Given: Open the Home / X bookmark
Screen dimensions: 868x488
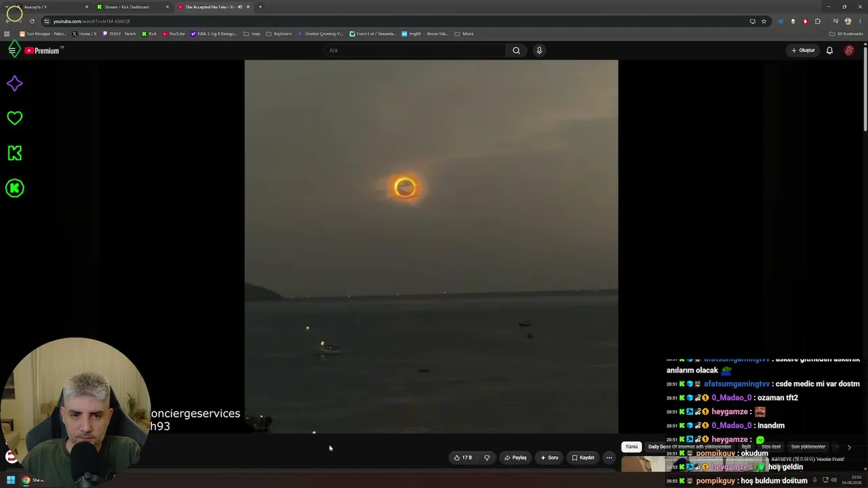Looking at the screenshot, I should (84, 34).
